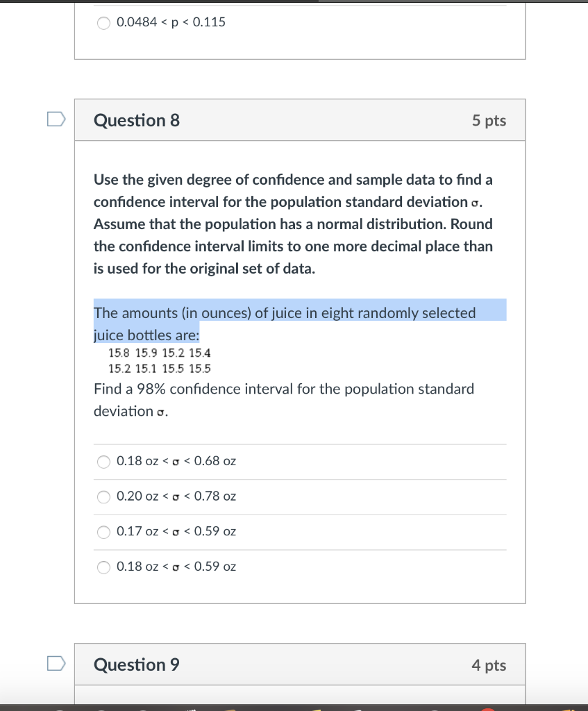Select radio for 0.20 oz < σ < 0.78 oz
The width and height of the screenshot is (588, 711).
104,497
